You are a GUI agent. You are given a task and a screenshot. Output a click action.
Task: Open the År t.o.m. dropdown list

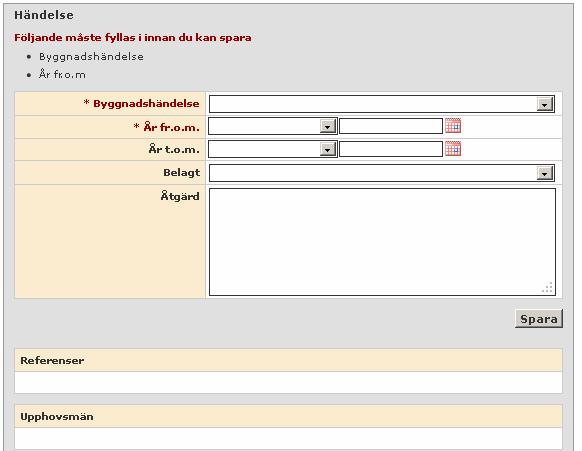point(327,149)
